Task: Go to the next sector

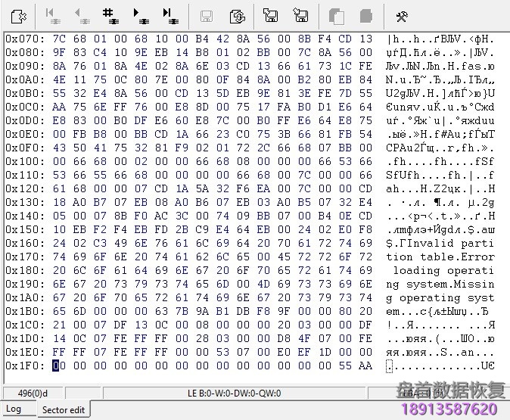Action: click(x=141, y=15)
